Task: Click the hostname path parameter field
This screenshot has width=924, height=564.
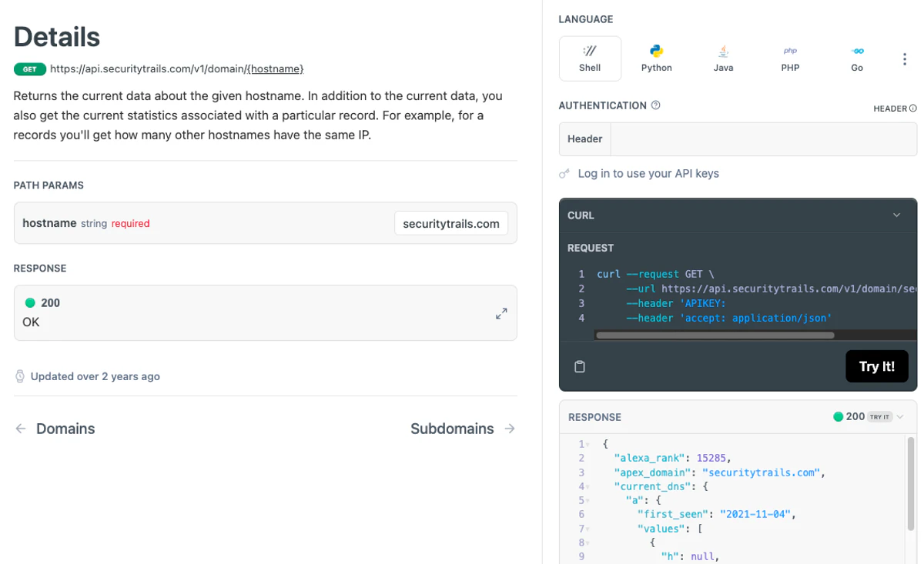Action: click(x=450, y=223)
